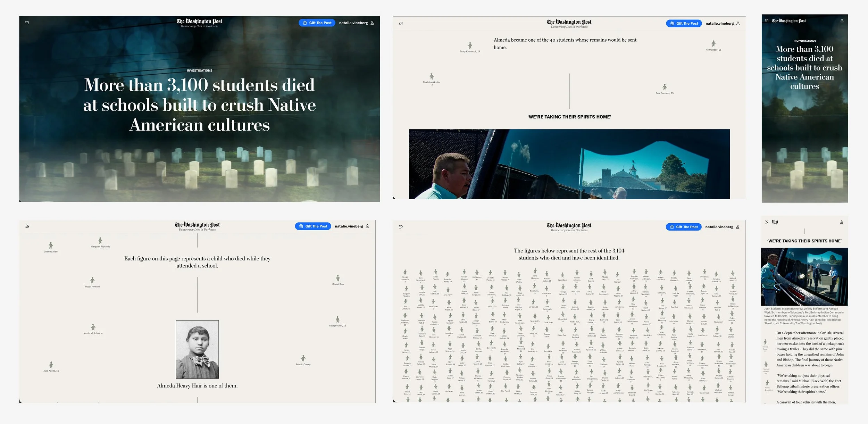Click Washington Post logo on the dark desktop hero

pos(199,22)
